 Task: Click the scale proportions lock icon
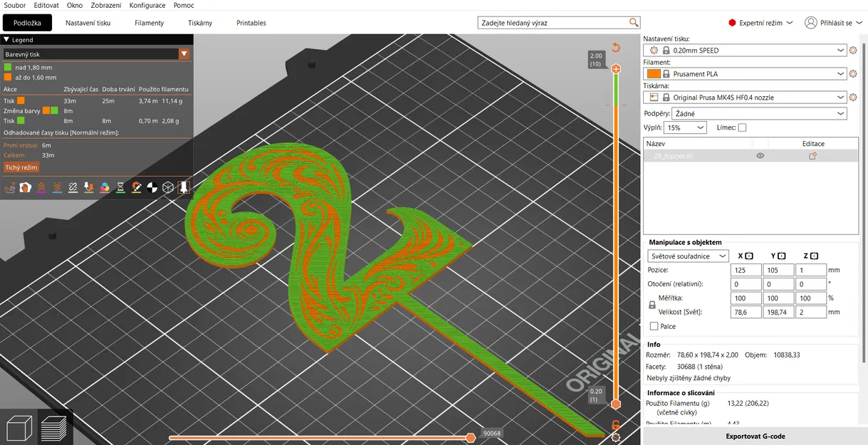(652, 305)
